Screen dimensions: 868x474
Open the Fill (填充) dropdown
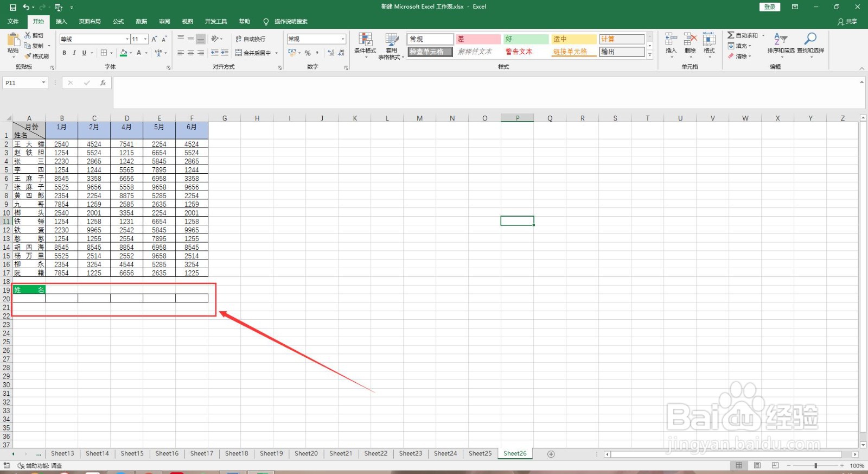click(739, 46)
